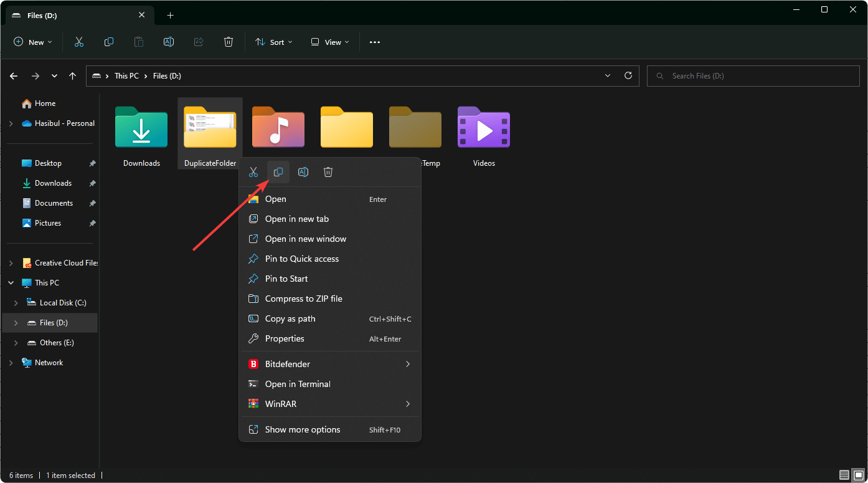Open the View dropdown
Screen dimensions: 868x483
tap(330, 42)
